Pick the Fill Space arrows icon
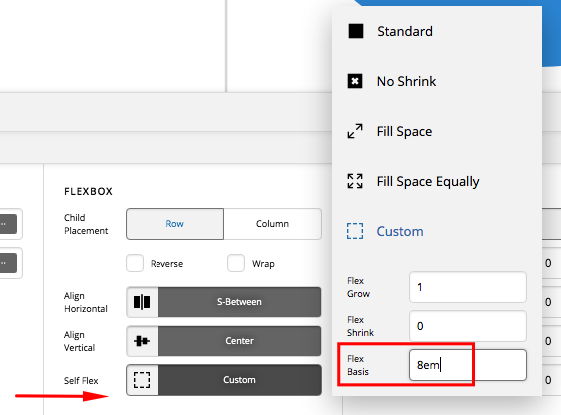Screen dimensions: 561x415 click(x=355, y=131)
